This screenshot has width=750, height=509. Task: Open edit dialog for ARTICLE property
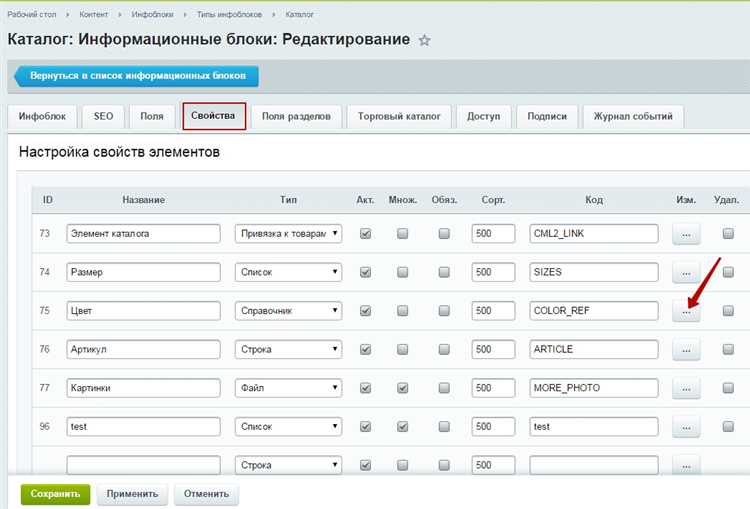(686, 350)
